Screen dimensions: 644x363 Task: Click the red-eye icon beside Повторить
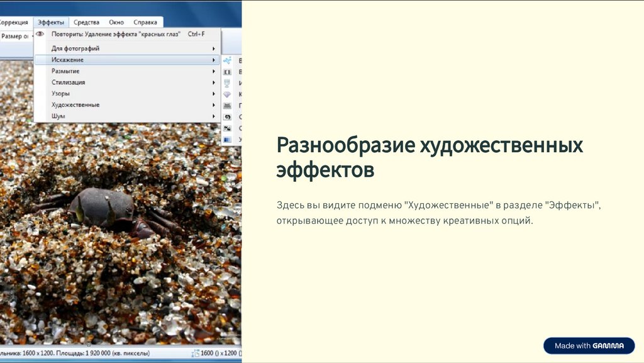tap(40, 34)
